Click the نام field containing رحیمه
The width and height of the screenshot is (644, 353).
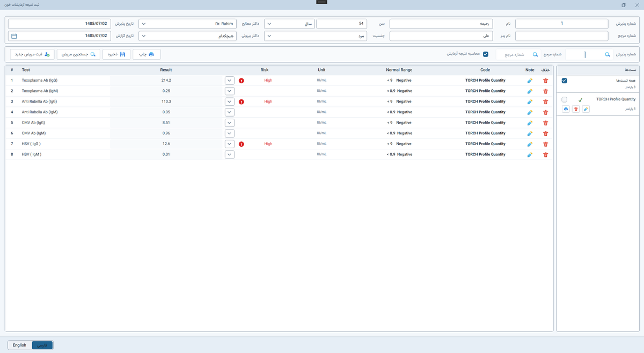441,24
